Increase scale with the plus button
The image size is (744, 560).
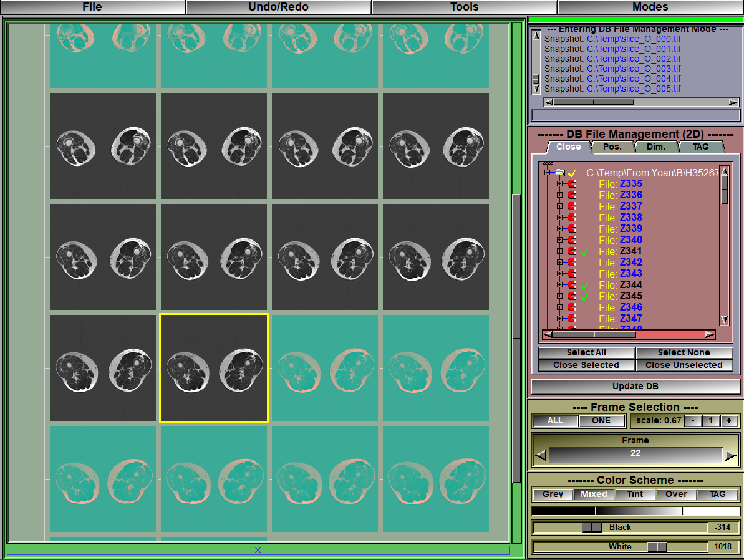point(729,420)
